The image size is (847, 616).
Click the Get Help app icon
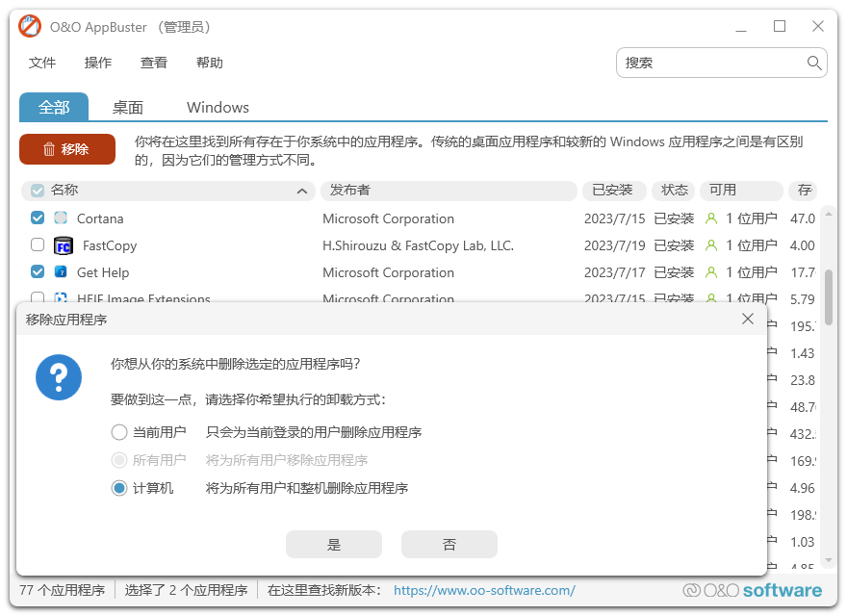61,271
